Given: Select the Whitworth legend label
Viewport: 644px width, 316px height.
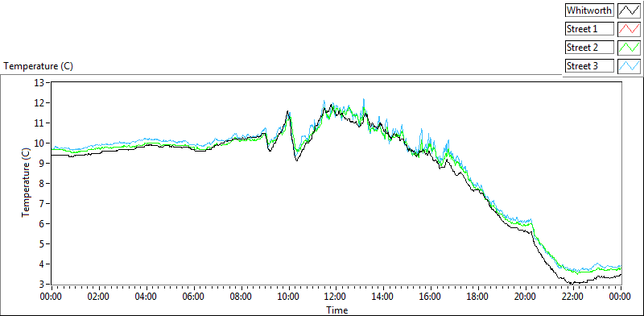Looking at the screenshot, I should click(x=589, y=10).
